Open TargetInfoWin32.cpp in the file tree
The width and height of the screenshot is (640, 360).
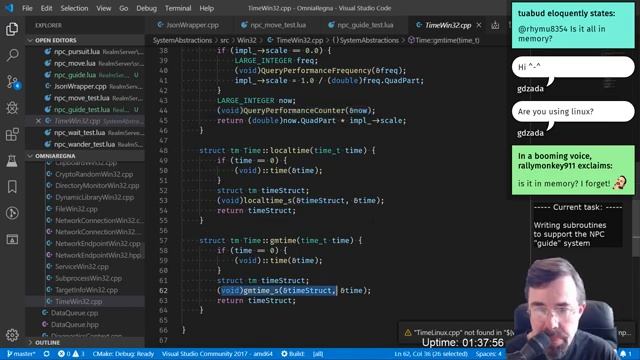coord(85,290)
